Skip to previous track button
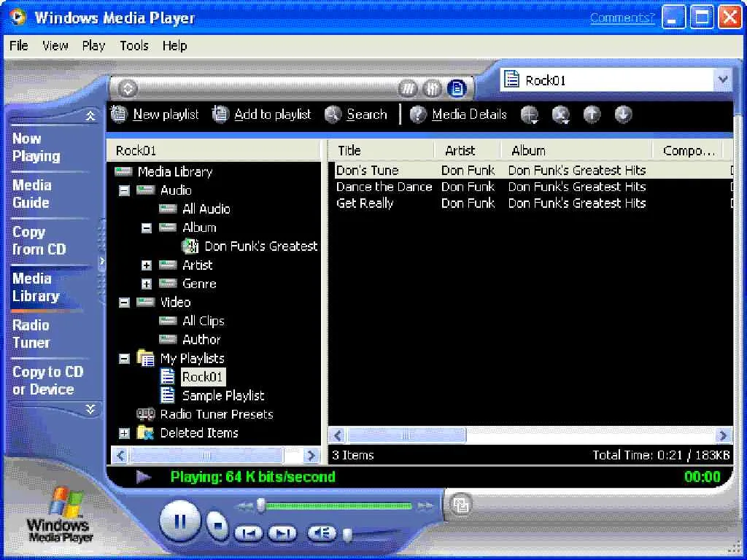Screen dimensions: 747x560 click(x=248, y=533)
